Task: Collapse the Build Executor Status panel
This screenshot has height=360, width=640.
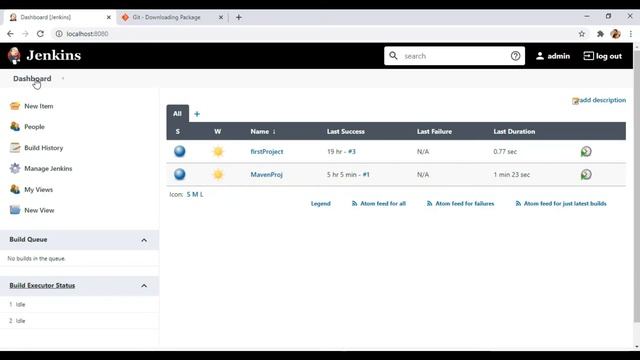Action: 144,286
